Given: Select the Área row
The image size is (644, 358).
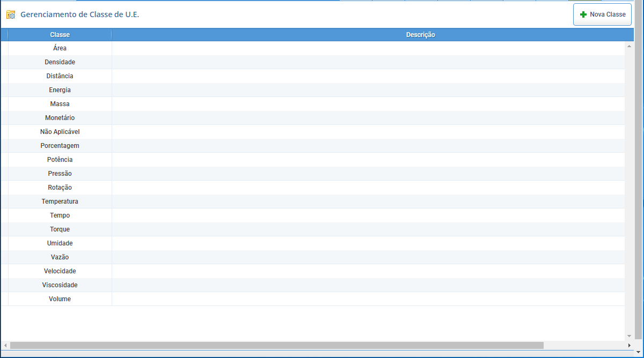Looking at the screenshot, I should (313, 48).
